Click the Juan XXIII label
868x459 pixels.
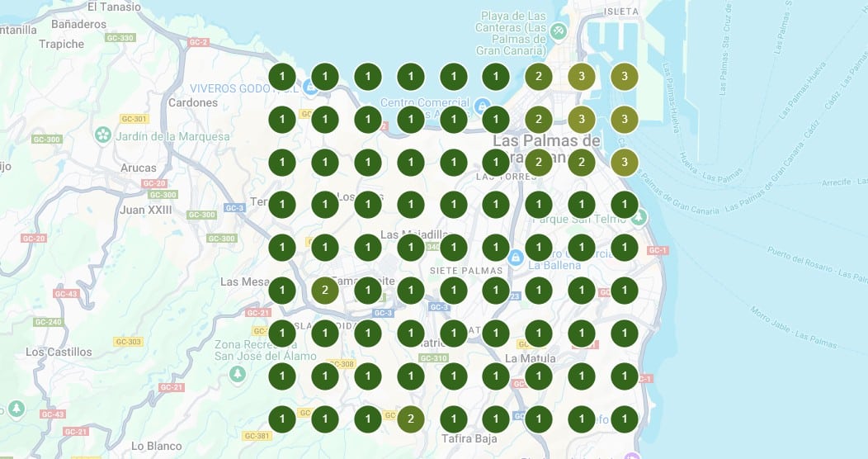(145, 210)
